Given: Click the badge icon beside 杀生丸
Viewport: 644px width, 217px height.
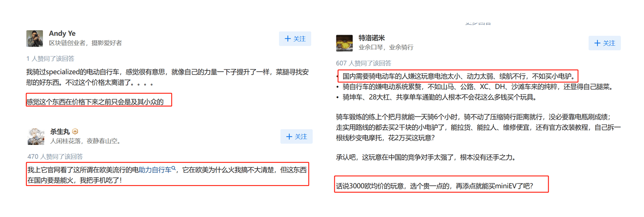Looking at the screenshot, I should pyautogui.click(x=75, y=131).
